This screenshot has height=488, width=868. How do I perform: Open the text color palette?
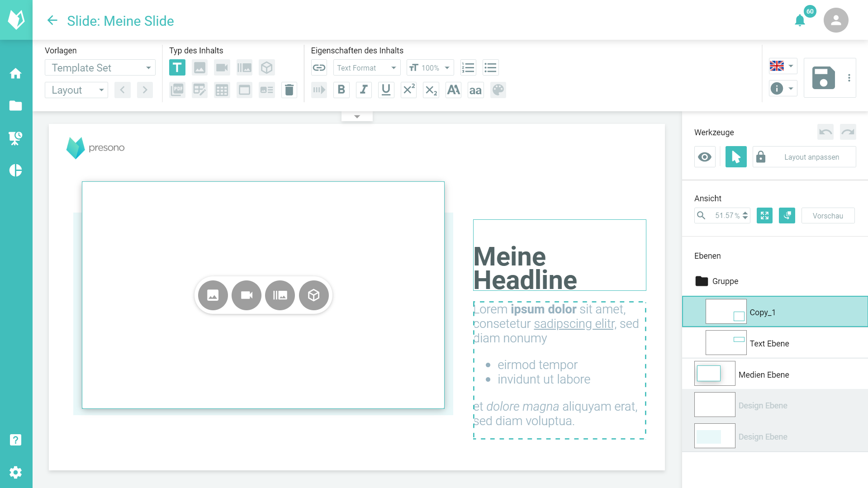click(x=498, y=90)
